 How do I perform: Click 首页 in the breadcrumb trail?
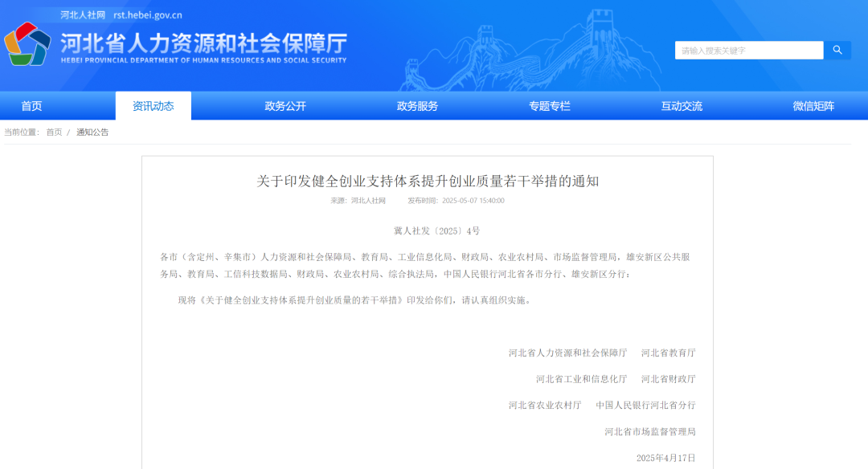[54, 133]
